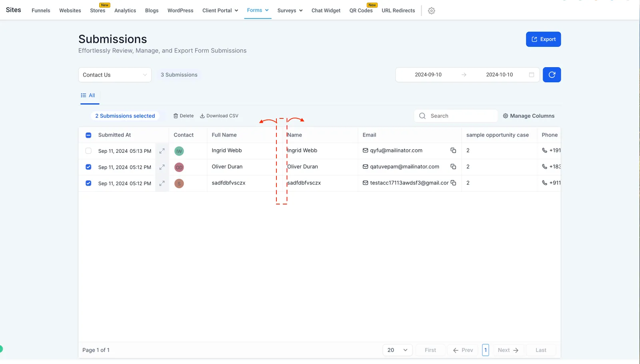Click the Prev page button

point(463,350)
